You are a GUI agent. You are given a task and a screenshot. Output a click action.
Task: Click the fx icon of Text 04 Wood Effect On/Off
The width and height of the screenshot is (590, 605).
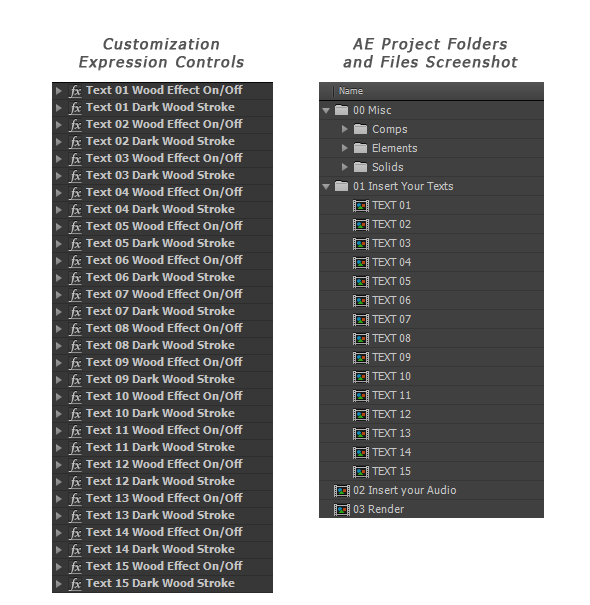pyautogui.click(x=75, y=193)
